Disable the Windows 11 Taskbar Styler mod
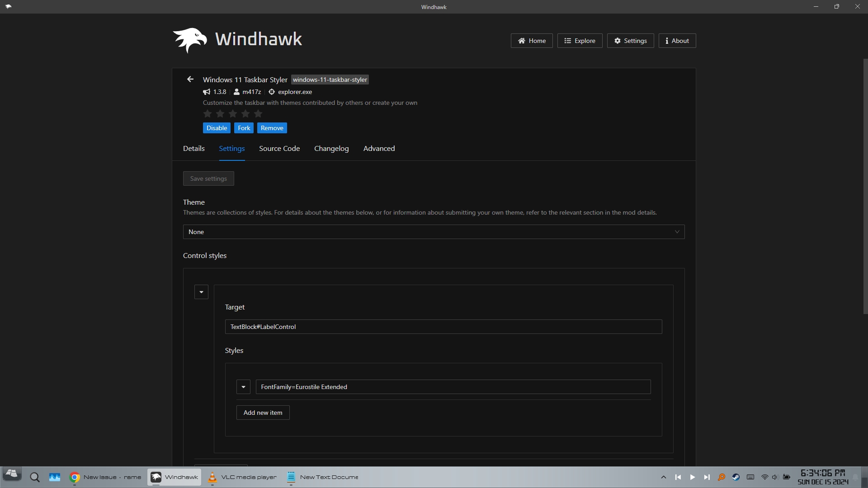This screenshot has height=488, width=868. click(x=217, y=128)
